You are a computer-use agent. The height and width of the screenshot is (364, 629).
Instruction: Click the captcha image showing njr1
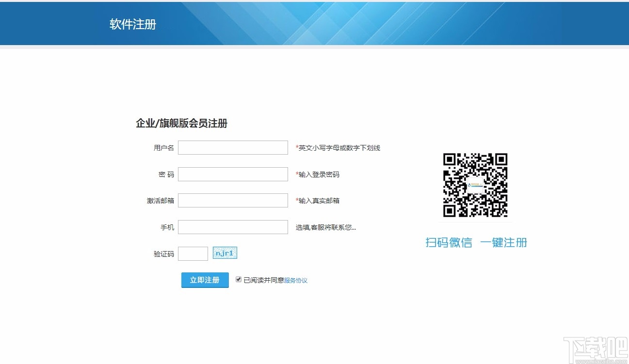point(225,253)
